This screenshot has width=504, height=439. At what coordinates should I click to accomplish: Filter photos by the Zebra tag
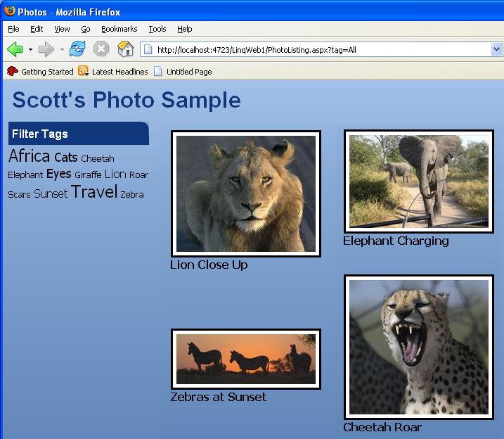tap(132, 195)
